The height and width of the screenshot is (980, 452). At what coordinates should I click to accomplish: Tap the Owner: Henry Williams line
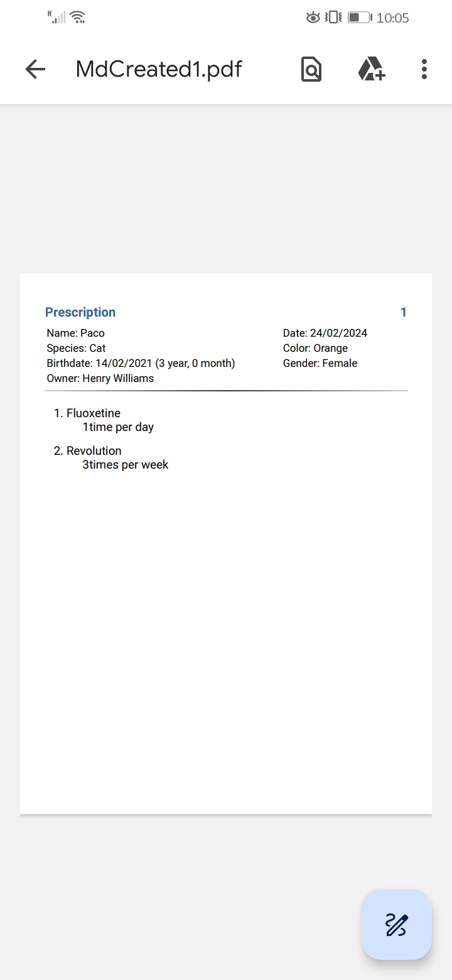pos(100,378)
